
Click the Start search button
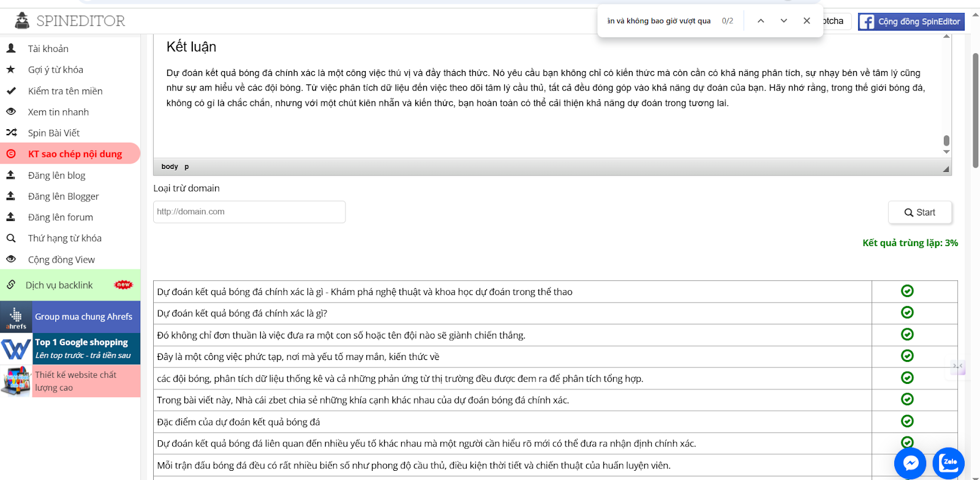pyautogui.click(x=920, y=212)
